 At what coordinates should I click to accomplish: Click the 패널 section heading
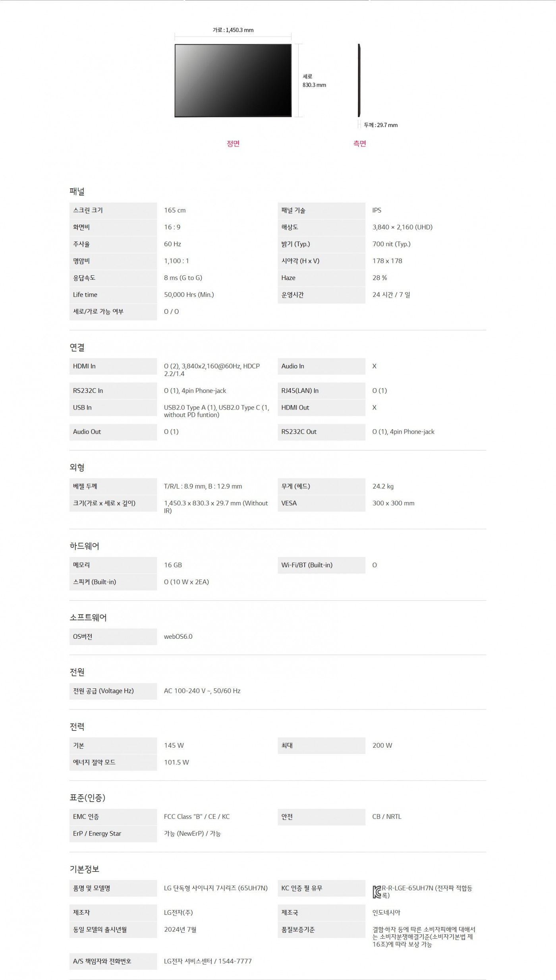click(77, 191)
